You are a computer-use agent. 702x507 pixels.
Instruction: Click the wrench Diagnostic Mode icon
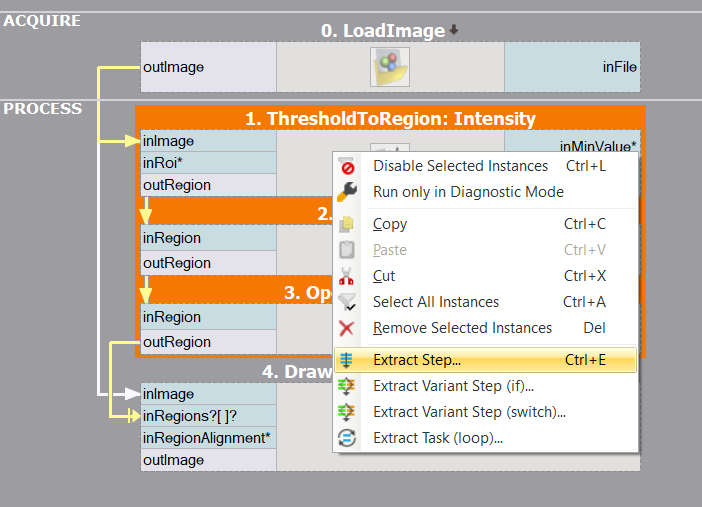click(x=347, y=192)
